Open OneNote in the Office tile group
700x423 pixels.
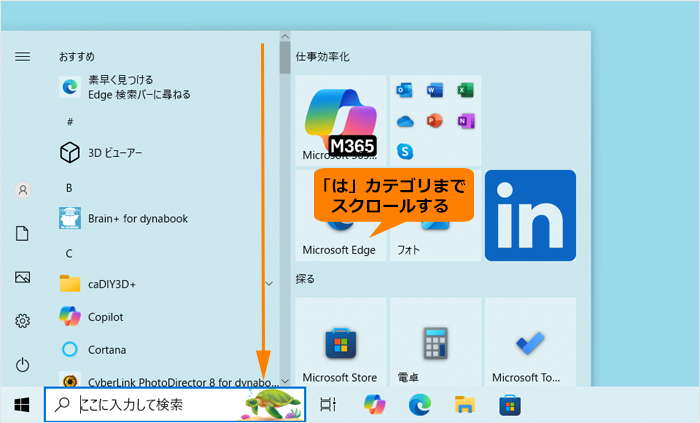click(466, 121)
